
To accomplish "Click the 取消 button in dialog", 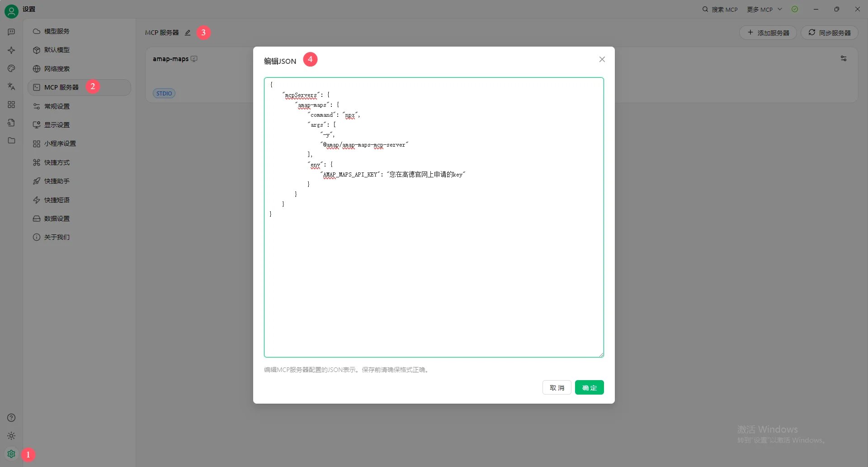I will 557,388.
